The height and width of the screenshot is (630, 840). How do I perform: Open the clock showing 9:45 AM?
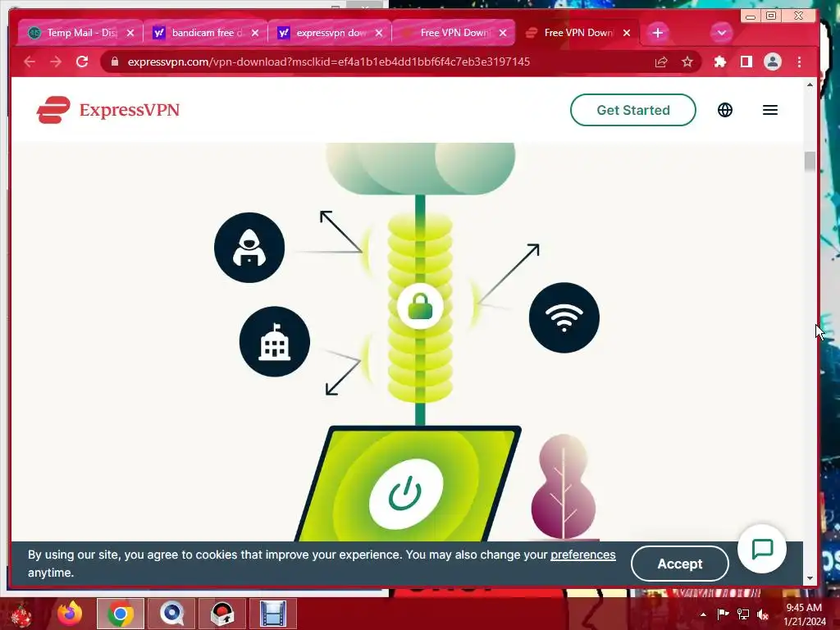point(804,614)
